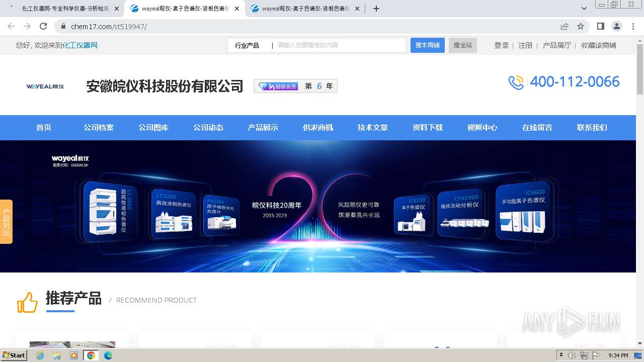
Task: Open the file explorer taskbar icon
Action: [x=57, y=355]
